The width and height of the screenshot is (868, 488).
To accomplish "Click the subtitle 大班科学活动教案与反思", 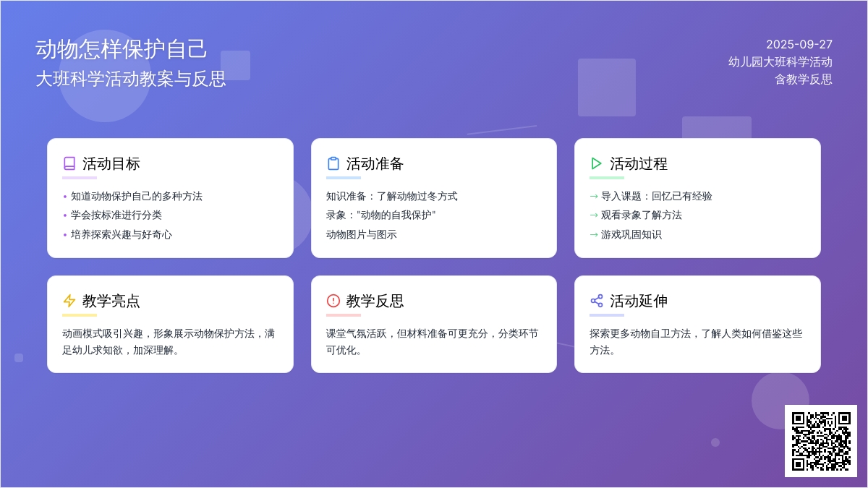I will click(131, 79).
